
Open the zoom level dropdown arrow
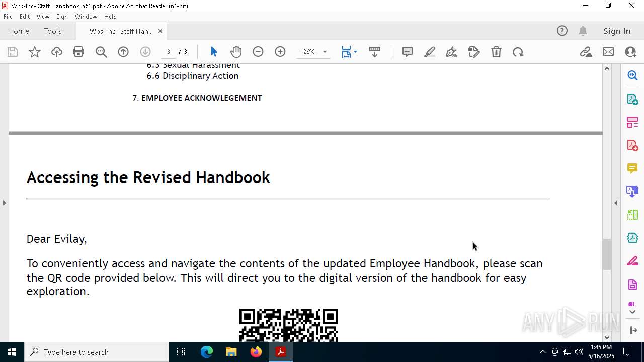(325, 52)
